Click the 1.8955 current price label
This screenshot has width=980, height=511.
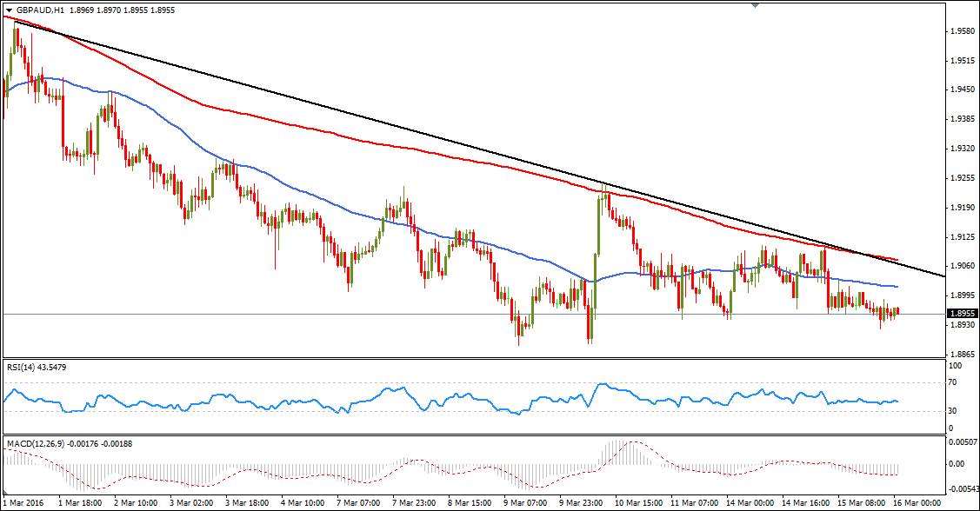[963, 314]
